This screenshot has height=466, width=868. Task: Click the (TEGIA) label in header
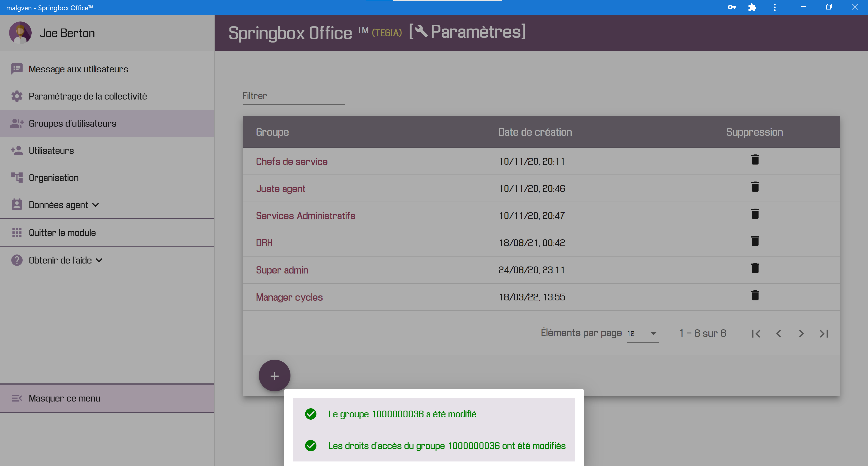(387, 33)
